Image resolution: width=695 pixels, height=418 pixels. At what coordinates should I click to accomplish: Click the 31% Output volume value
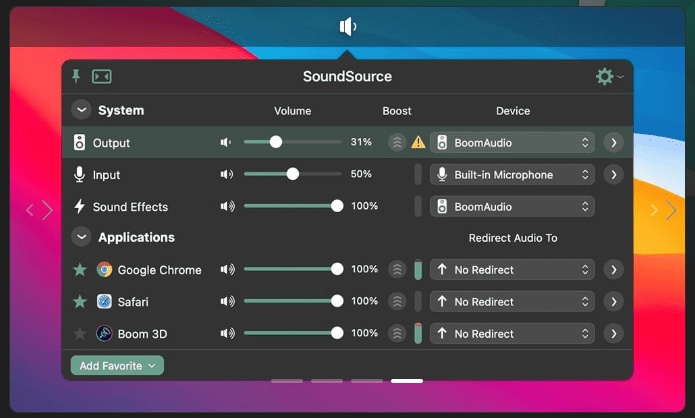tap(361, 142)
